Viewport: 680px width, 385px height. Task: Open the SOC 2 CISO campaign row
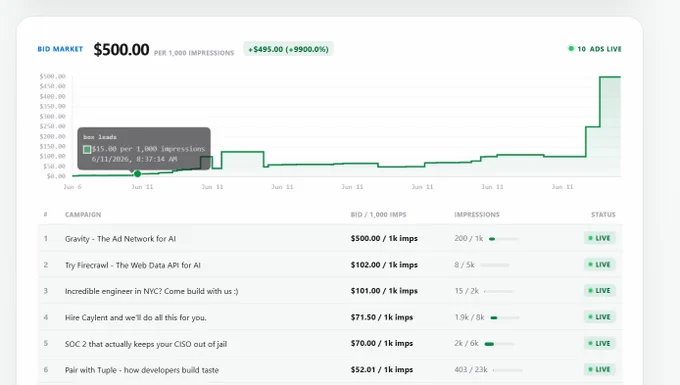[x=330, y=343]
